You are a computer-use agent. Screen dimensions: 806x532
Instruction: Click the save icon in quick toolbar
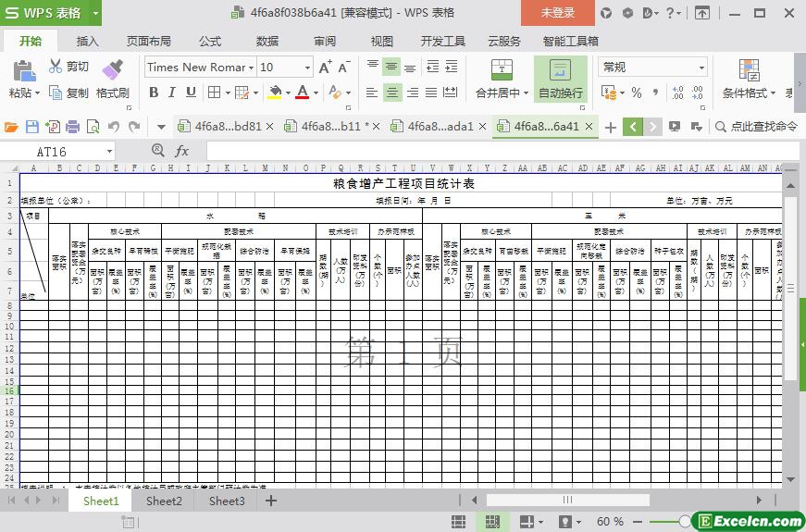pos(32,127)
